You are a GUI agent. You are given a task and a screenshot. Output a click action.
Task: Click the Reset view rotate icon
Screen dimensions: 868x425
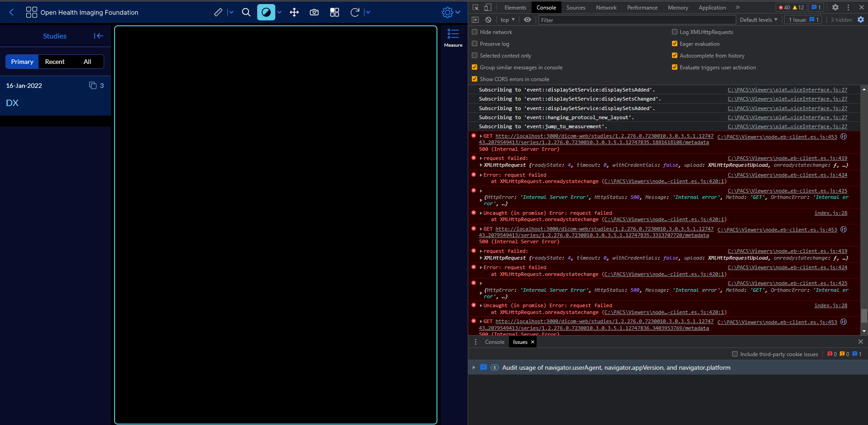(x=355, y=12)
